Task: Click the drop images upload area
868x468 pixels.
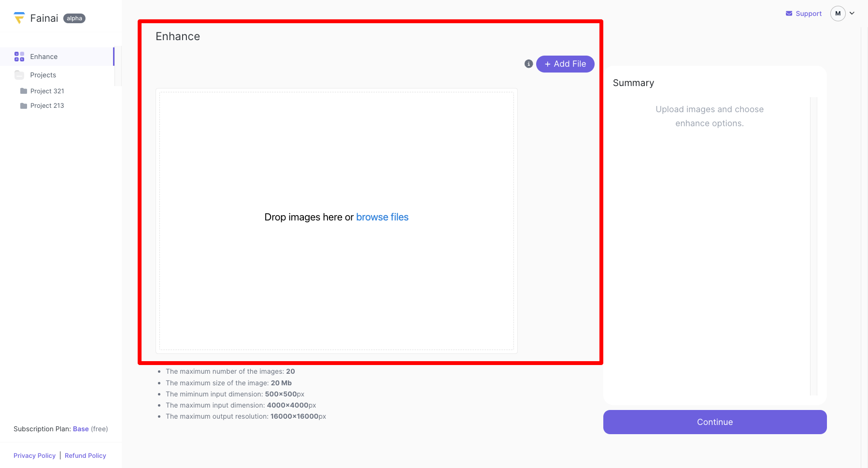Action: coord(337,221)
